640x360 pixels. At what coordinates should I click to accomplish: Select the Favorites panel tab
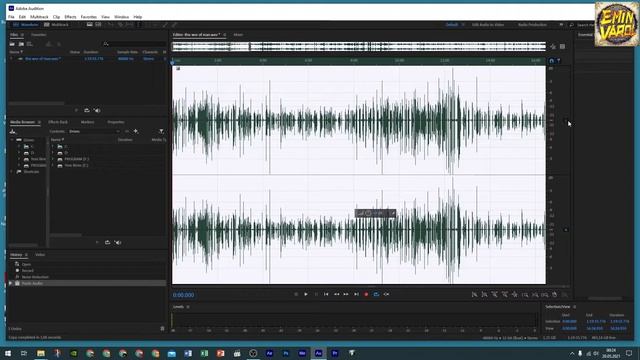coord(39,35)
